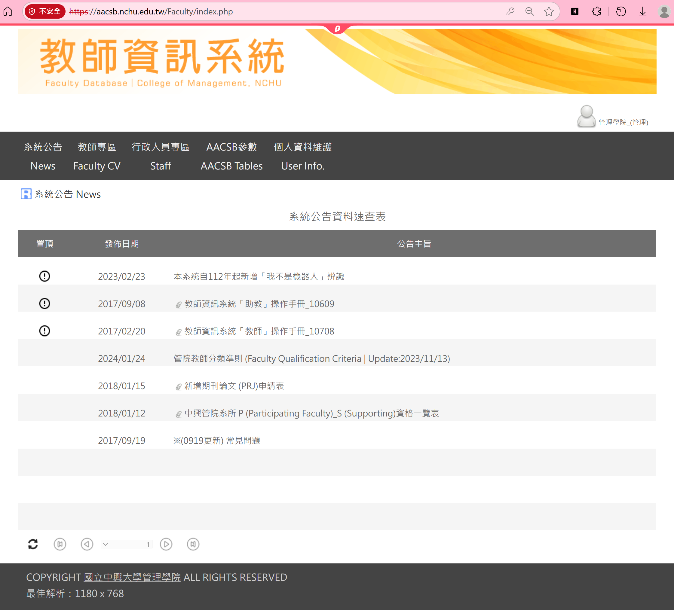The width and height of the screenshot is (674, 616).
Task: Click attachment clip icon for 新增期刊論文 row
Action: click(179, 387)
